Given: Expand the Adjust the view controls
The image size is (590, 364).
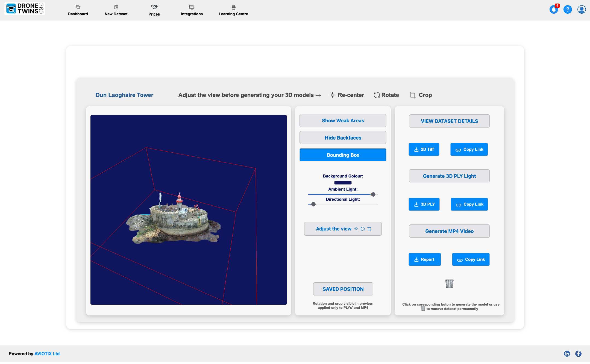Looking at the screenshot, I should tap(343, 229).
